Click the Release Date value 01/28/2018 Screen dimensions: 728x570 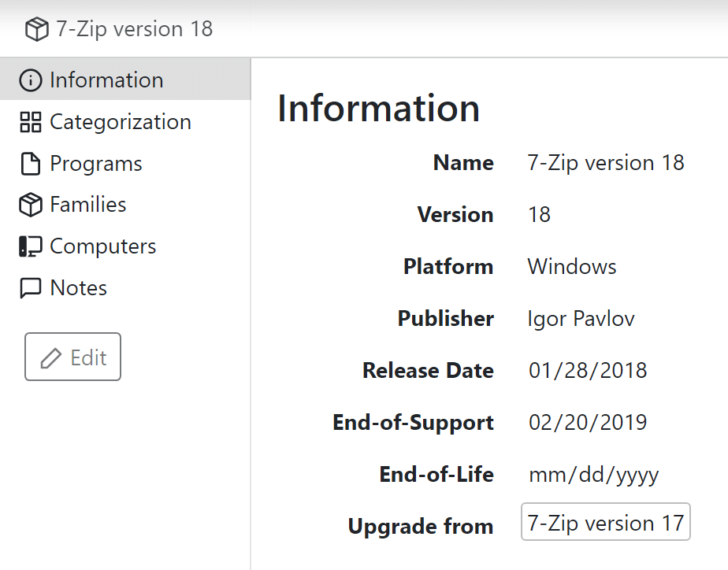(587, 370)
